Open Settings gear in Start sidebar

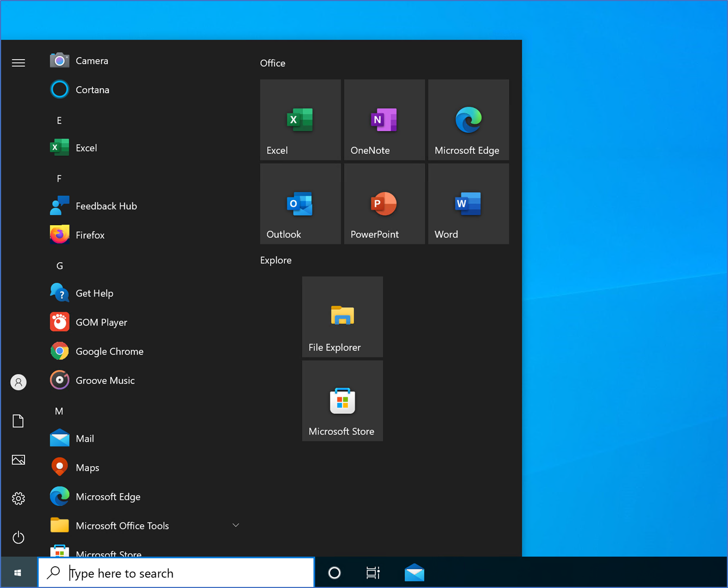point(18,498)
